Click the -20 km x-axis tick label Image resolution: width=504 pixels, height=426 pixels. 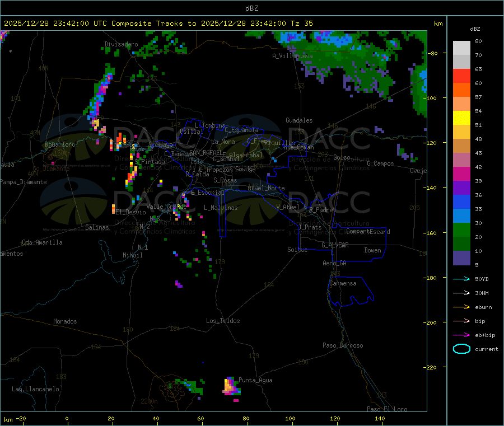point(21,418)
